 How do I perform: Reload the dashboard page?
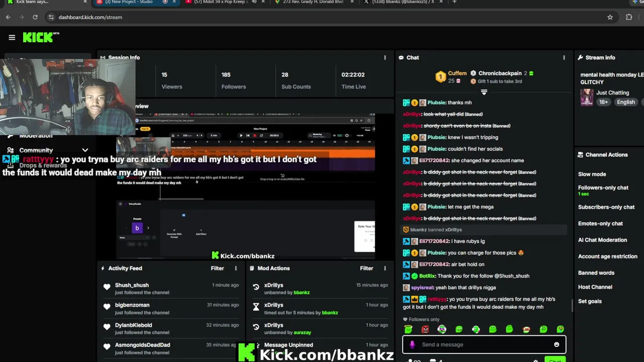[35, 17]
